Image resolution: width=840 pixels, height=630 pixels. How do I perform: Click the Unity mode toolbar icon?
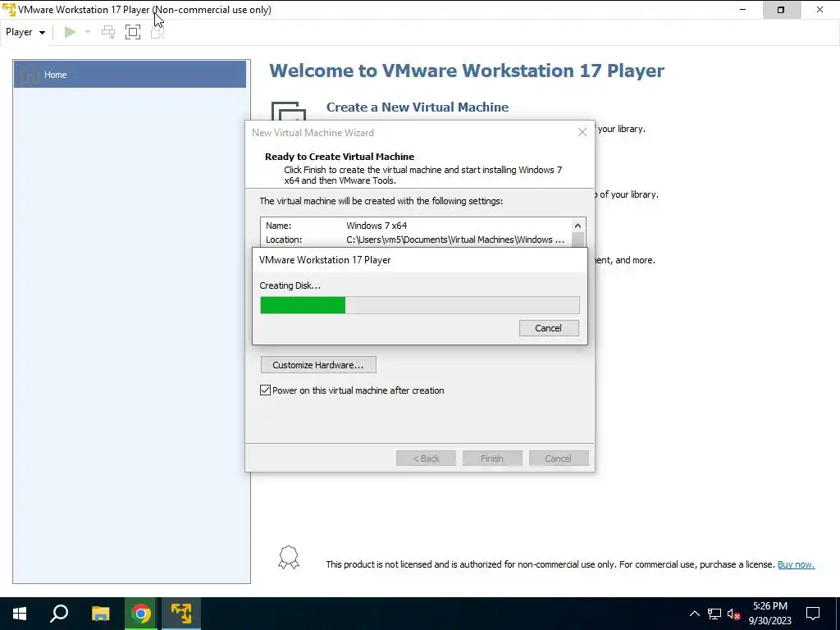[x=157, y=32]
